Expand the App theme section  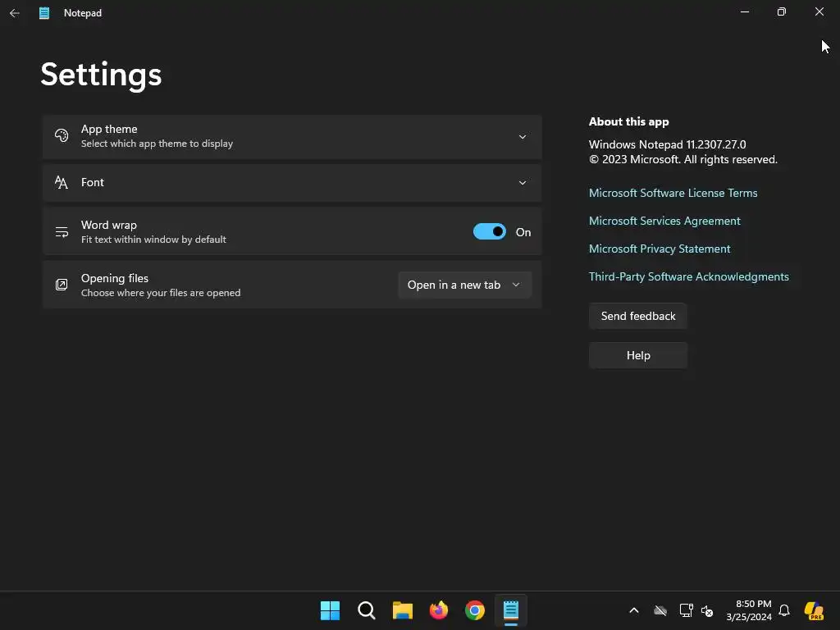tap(292, 137)
